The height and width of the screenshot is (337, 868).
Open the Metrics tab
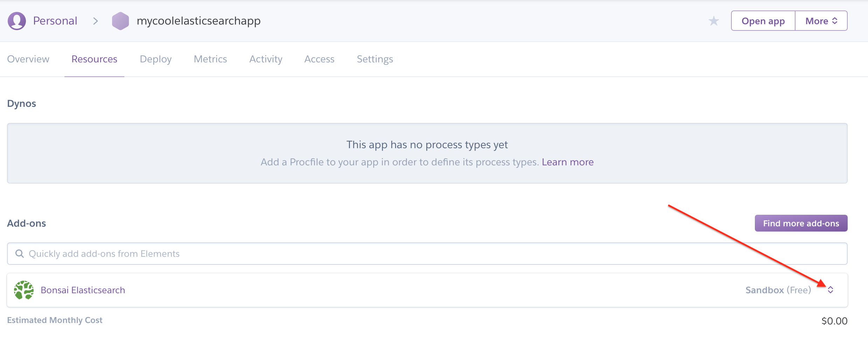click(x=210, y=59)
